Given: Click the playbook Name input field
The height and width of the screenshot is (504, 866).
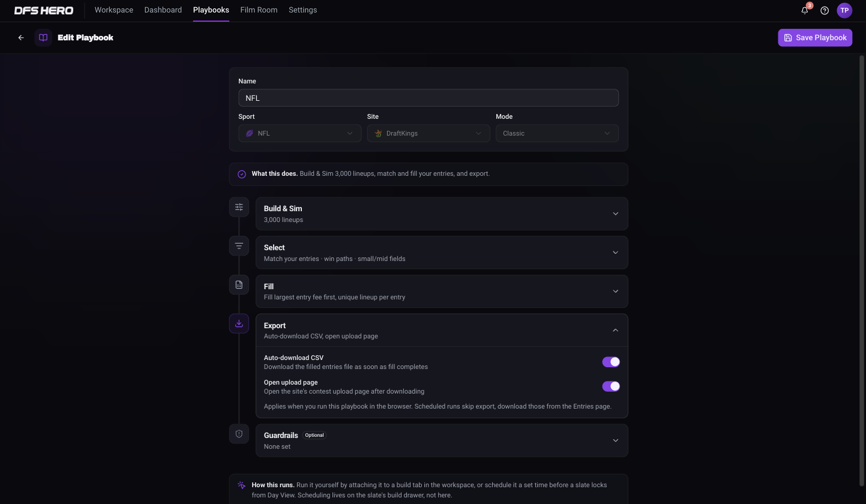Looking at the screenshot, I should pos(428,98).
